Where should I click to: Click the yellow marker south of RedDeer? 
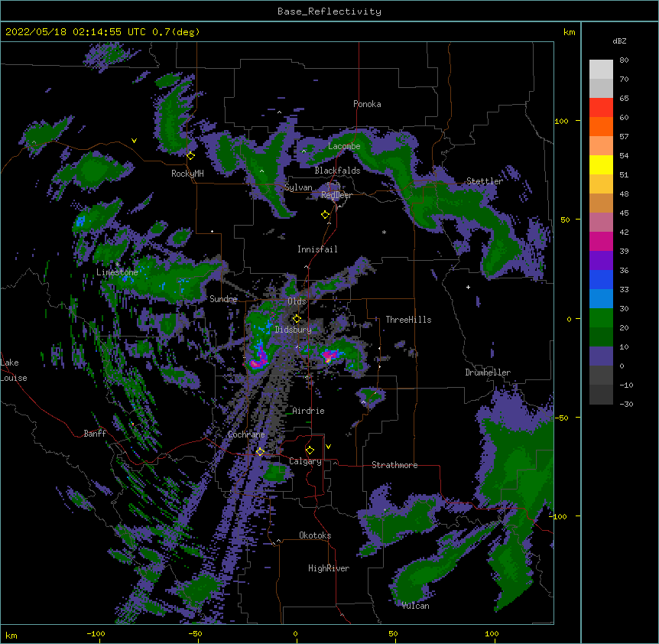(x=326, y=215)
